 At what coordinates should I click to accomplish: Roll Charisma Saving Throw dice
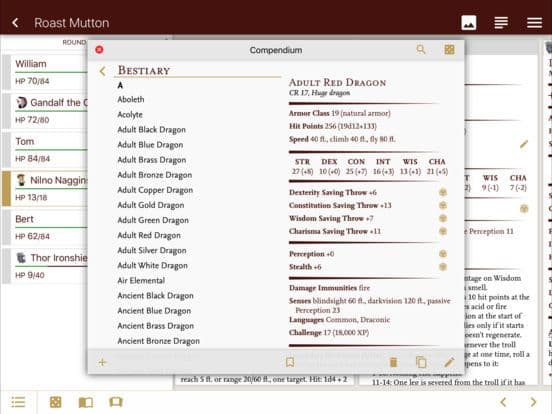point(443,231)
